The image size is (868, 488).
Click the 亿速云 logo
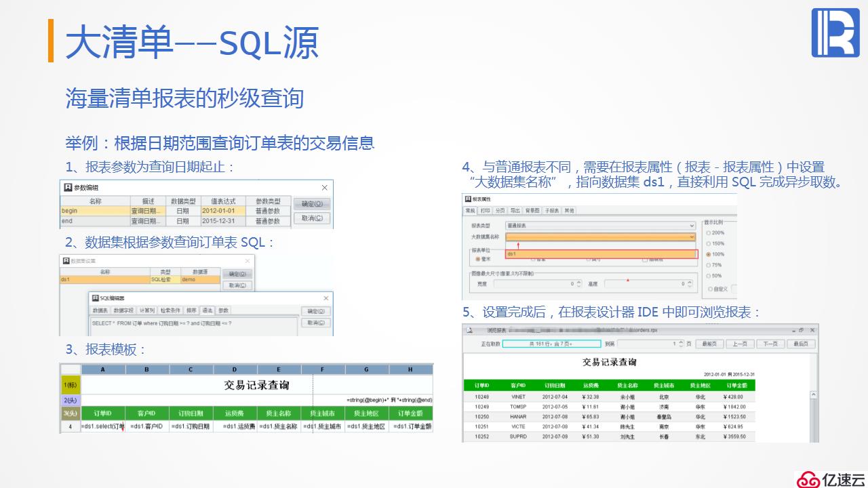(831, 479)
